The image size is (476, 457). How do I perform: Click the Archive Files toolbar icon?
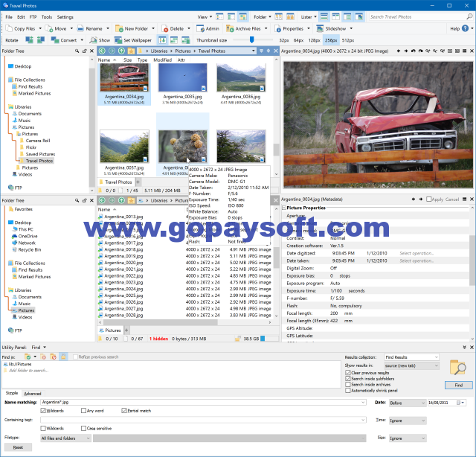tap(230, 28)
